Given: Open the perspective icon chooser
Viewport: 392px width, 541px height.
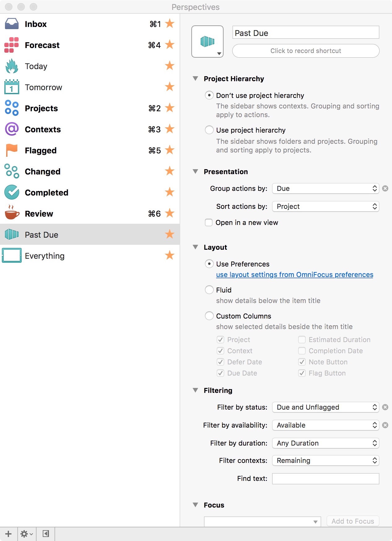Looking at the screenshot, I should (x=207, y=42).
